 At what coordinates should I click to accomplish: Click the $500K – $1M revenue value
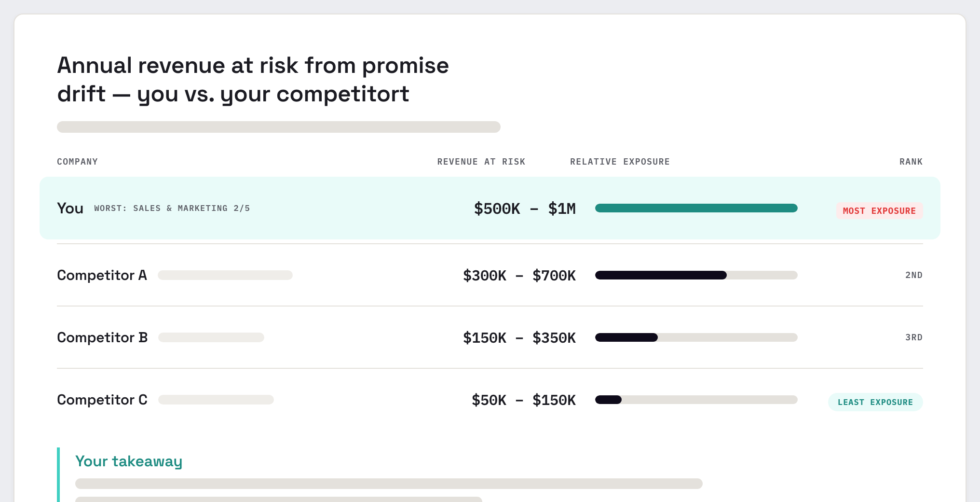pyautogui.click(x=525, y=209)
